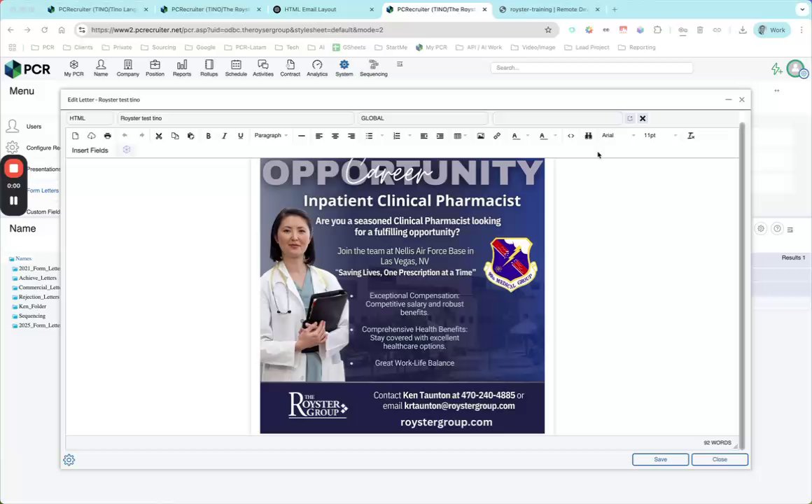
Task: Open the Company menu
Action: (128, 68)
